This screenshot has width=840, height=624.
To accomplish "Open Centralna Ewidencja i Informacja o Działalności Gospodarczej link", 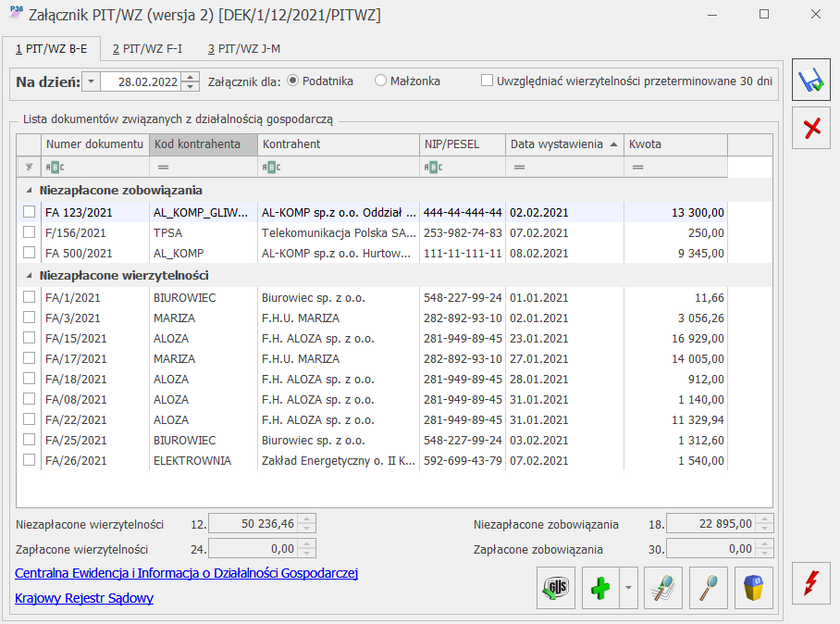I will [x=187, y=573].
